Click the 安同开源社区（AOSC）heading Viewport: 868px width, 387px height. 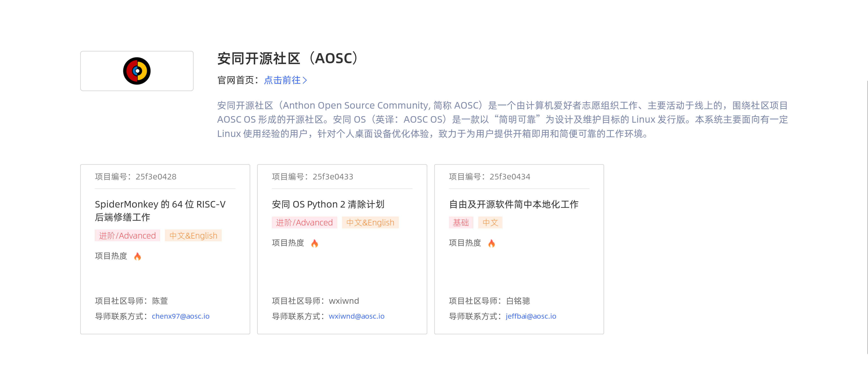pyautogui.click(x=288, y=58)
